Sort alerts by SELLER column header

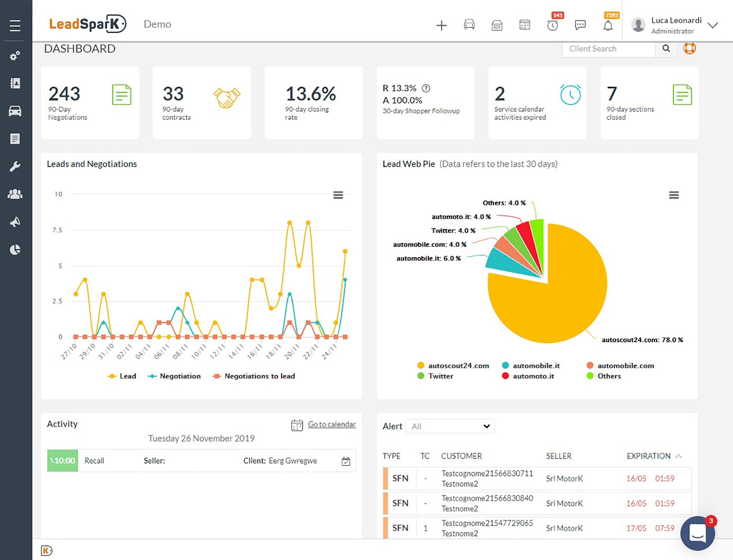click(559, 456)
